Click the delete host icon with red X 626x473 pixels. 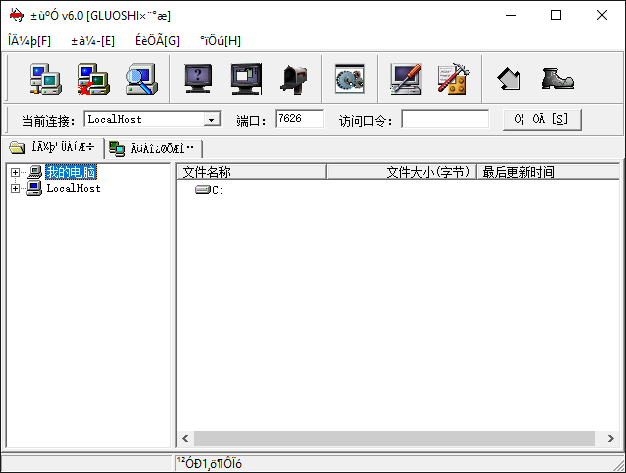point(94,78)
